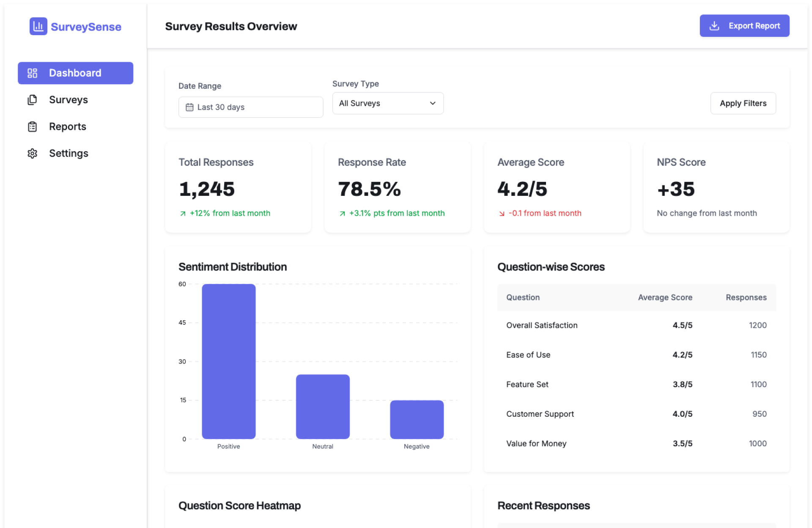This screenshot has width=812, height=528.
Task: Click the Positive sentiment bar
Action: coord(228,361)
